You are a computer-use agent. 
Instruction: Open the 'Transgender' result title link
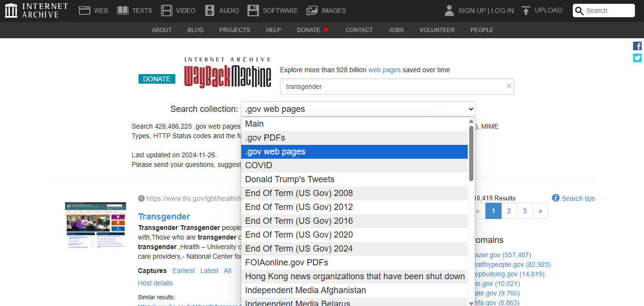coord(164,217)
